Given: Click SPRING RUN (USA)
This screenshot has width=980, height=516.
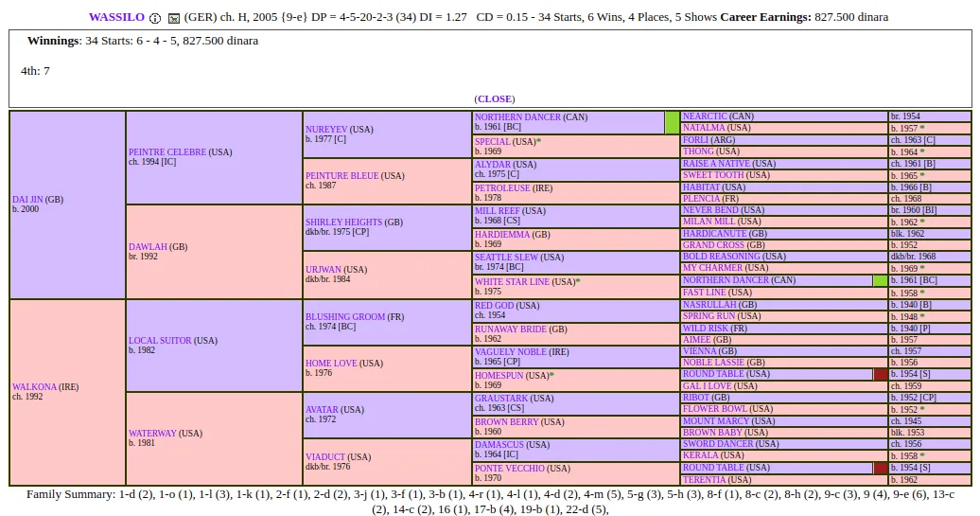Looking at the screenshot, I should [709, 316].
